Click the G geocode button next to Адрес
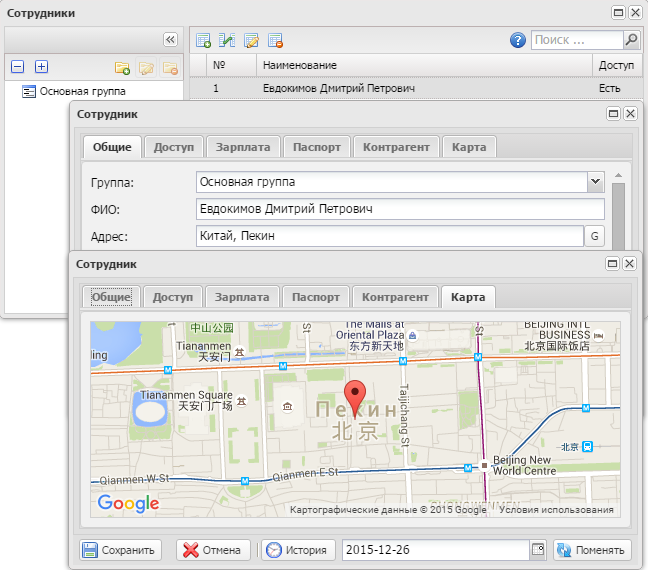 tap(594, 236)
